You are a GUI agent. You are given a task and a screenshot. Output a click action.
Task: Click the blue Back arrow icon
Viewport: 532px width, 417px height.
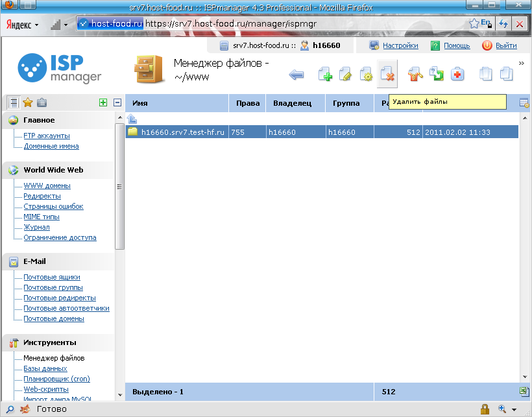(x=296, y=74)
